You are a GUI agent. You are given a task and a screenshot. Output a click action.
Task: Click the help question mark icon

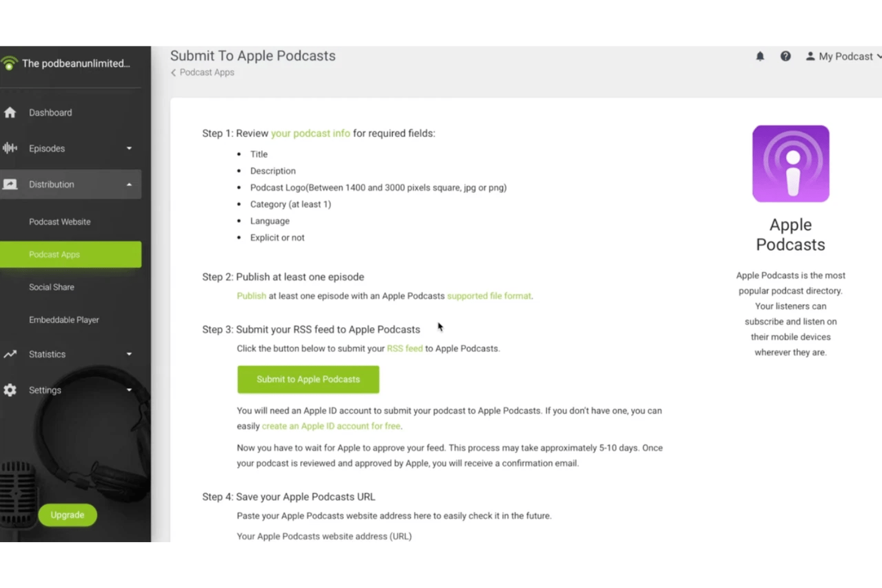(785, 57)
